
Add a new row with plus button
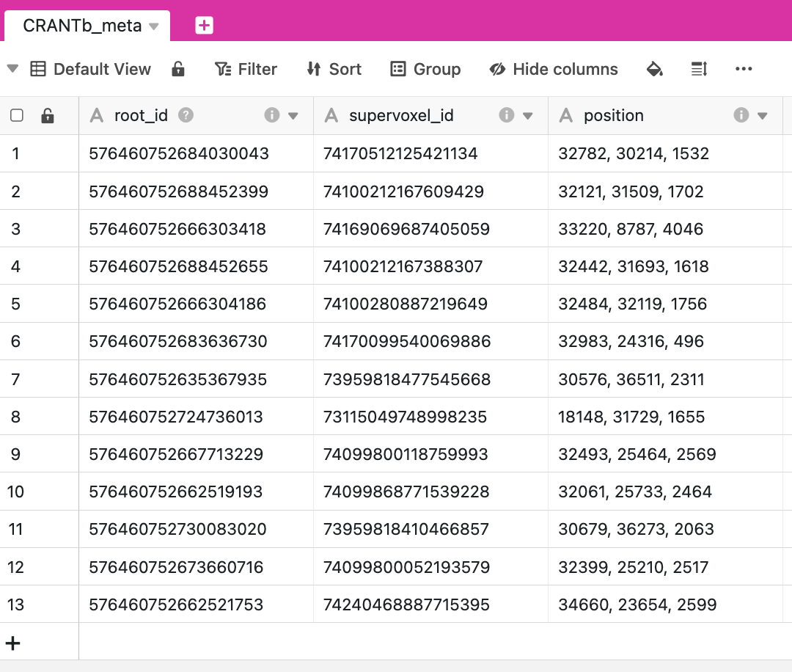pos(12,643)
